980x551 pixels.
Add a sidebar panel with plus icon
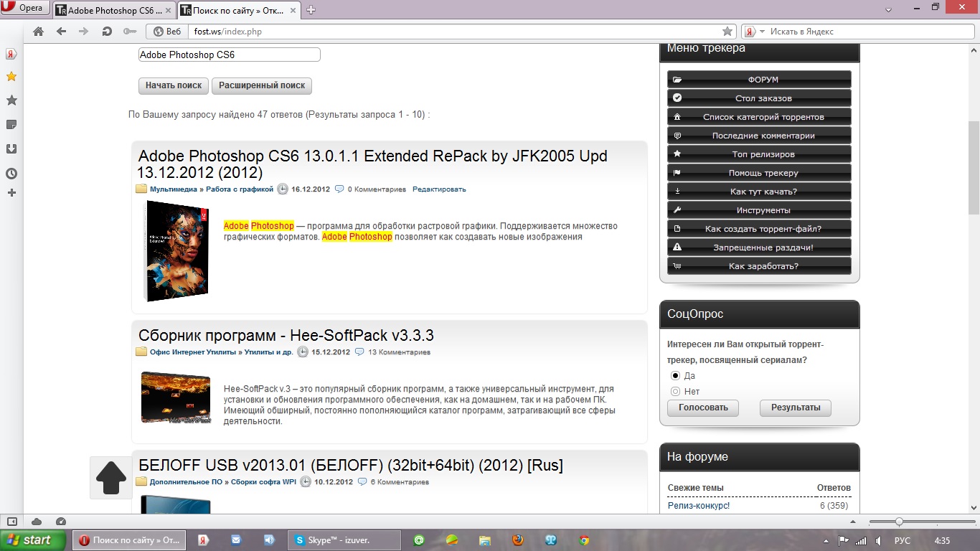[11, 193]
